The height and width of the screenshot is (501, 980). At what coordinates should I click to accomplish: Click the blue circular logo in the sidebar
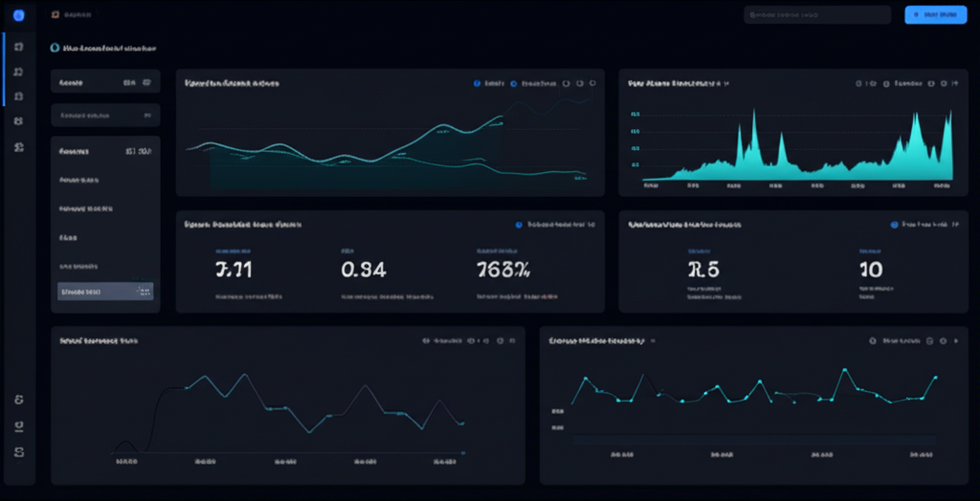pos(18,15)
